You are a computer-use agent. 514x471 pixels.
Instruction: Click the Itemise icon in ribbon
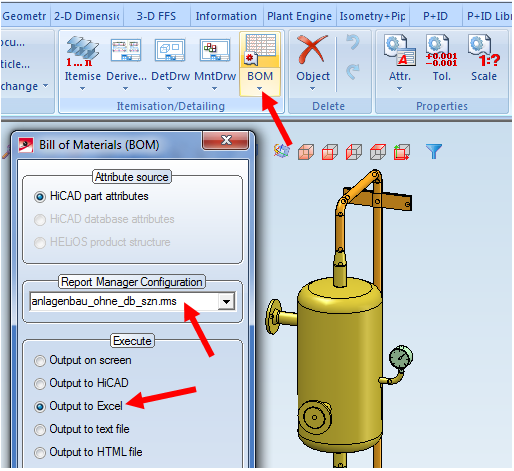click(x=82, y=50)
